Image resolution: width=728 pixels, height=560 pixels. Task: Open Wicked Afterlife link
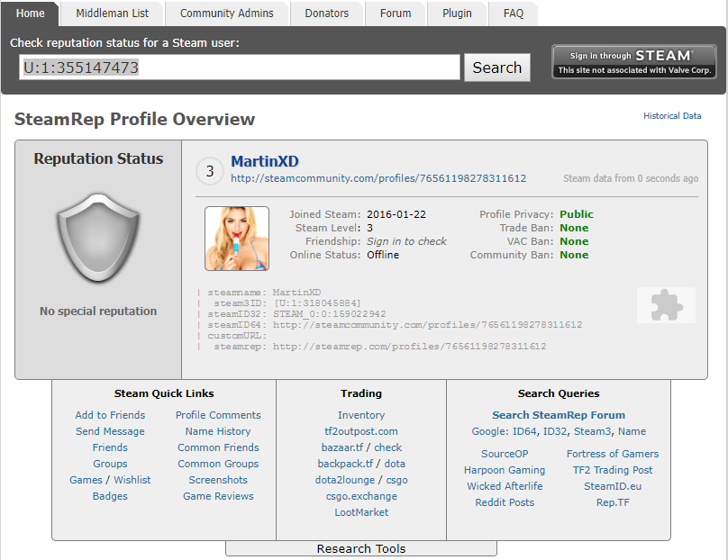[505, 486]
